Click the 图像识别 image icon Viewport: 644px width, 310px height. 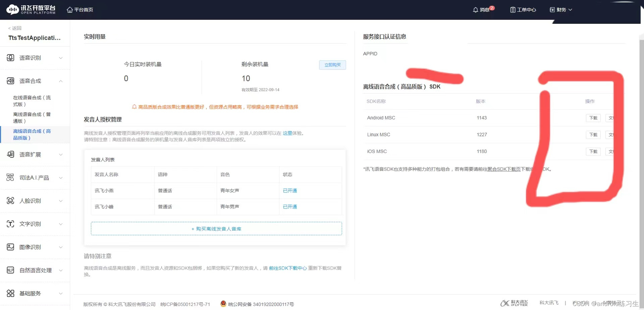click(x=10, y=247)
